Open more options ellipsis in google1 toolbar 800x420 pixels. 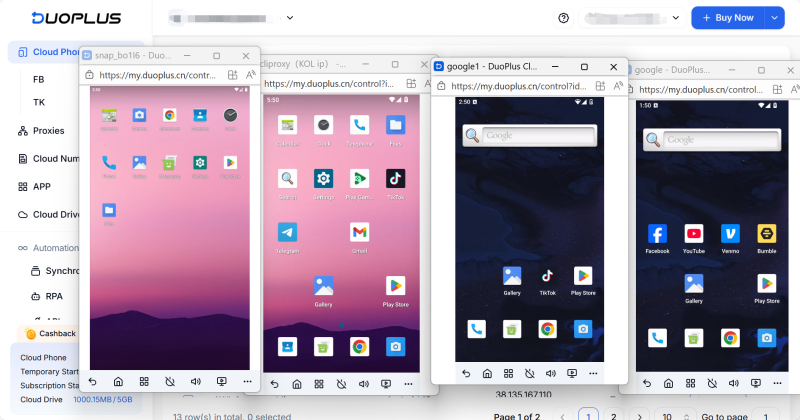(593, 373)
